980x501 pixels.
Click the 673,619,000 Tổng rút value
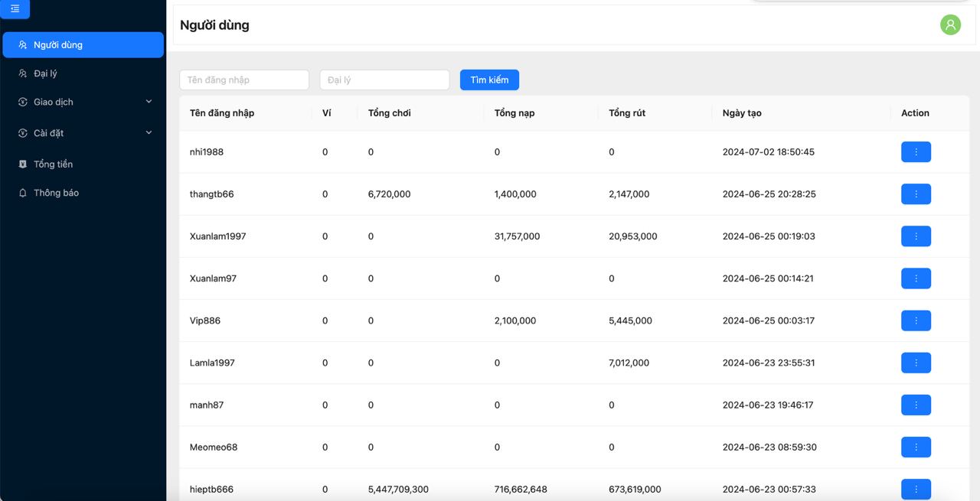coord(635,489)
